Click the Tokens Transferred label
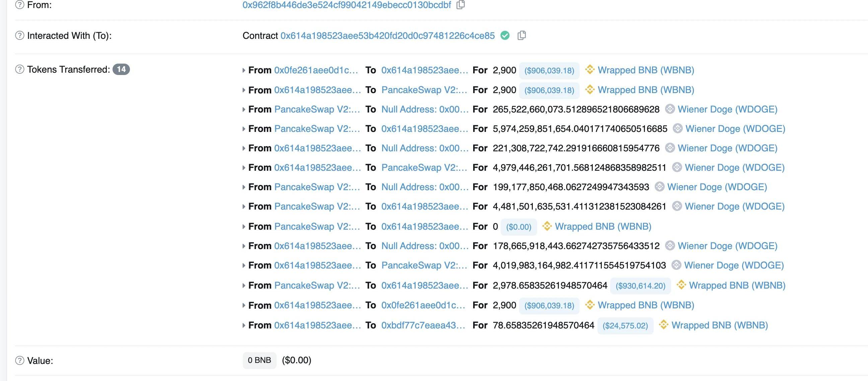 (68, 69)
